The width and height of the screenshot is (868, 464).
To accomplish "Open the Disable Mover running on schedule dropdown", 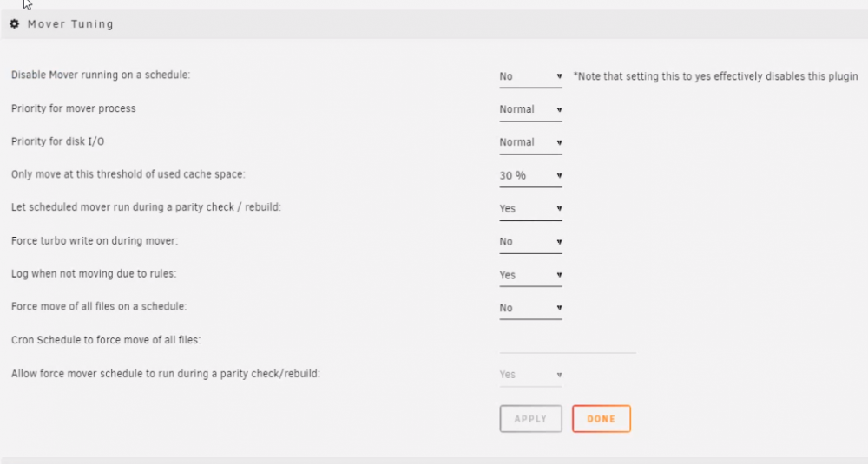I will (x=530, y=77).
